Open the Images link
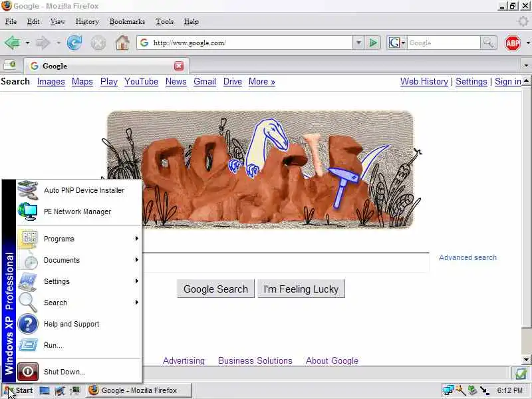Image resolution: width=532 pixels, height=399 pixels. point(51,81)
